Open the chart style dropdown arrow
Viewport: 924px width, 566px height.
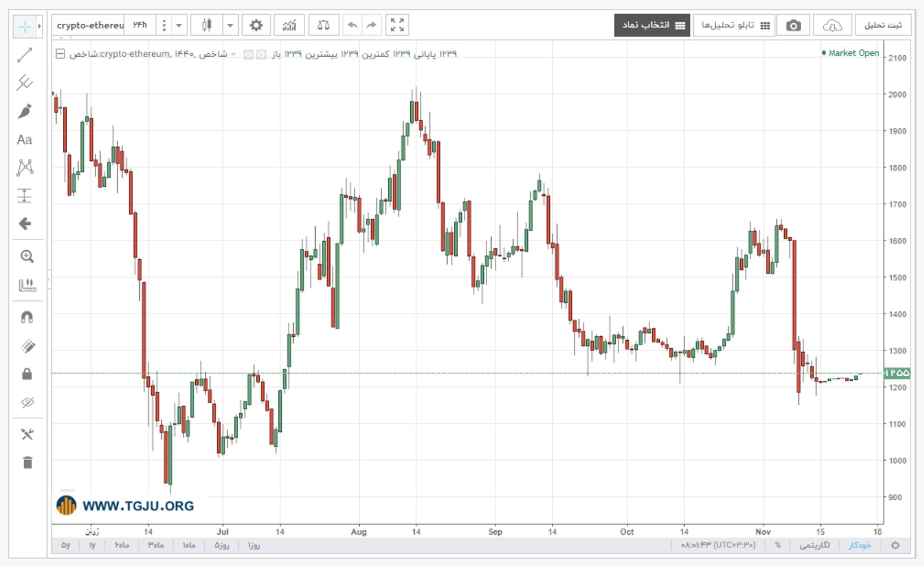point(230,25)
